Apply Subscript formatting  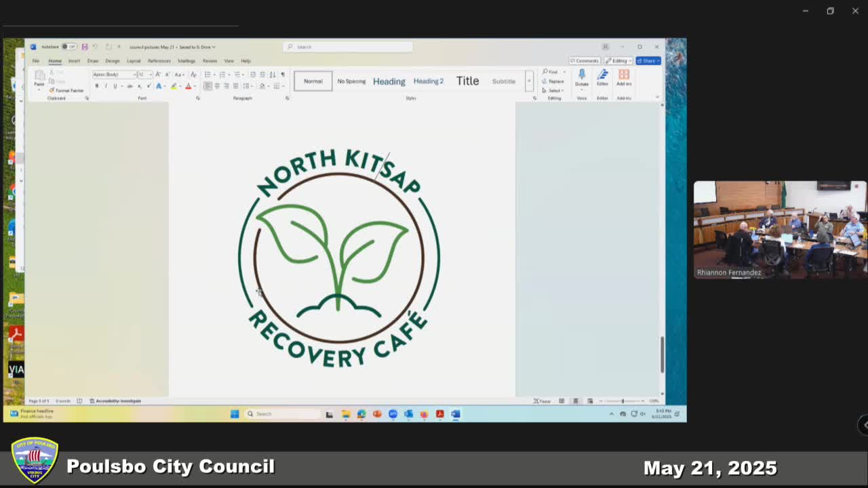[140, 85]
